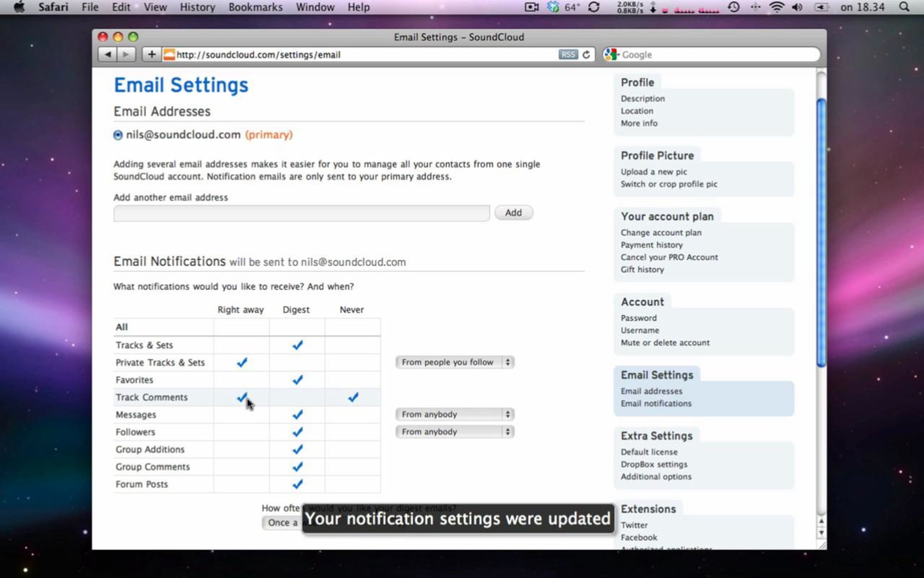This screenshot has width=924, height=578.
Task: Click the circular sync arrows menu bar icon
Action: click(x=594, y=7)
